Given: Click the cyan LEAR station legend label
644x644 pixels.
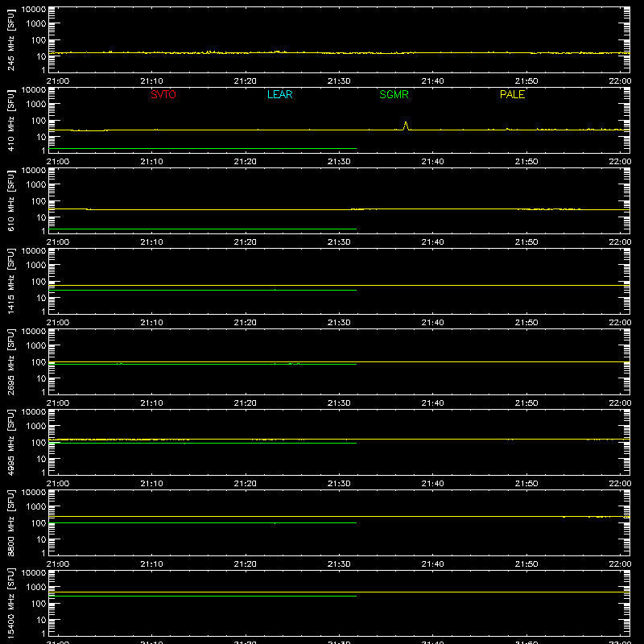Looking at the screenshot, I should click(x=279, y=94).
